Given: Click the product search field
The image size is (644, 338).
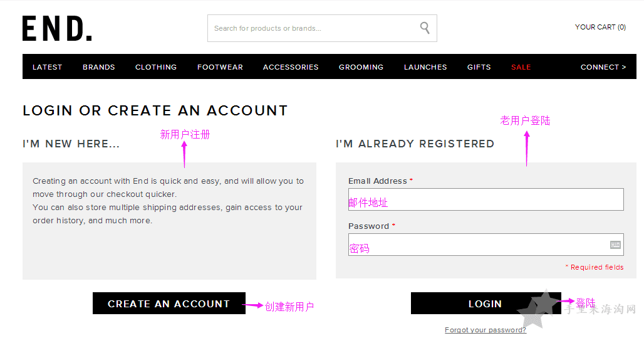Looking at the screenshot, I should tap(322, 28).
